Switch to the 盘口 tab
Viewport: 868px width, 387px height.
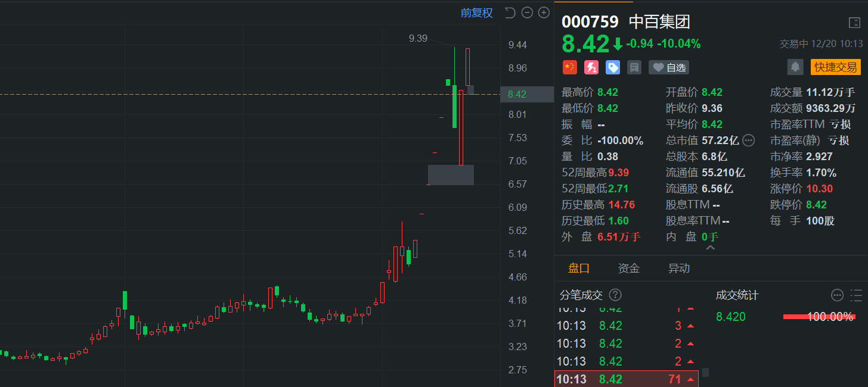(x=579, y=269)
